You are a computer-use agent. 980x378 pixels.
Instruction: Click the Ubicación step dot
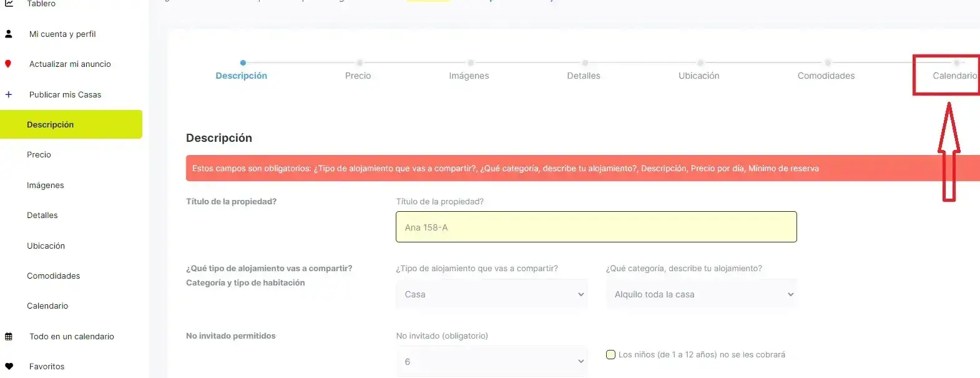pos(700,62)
